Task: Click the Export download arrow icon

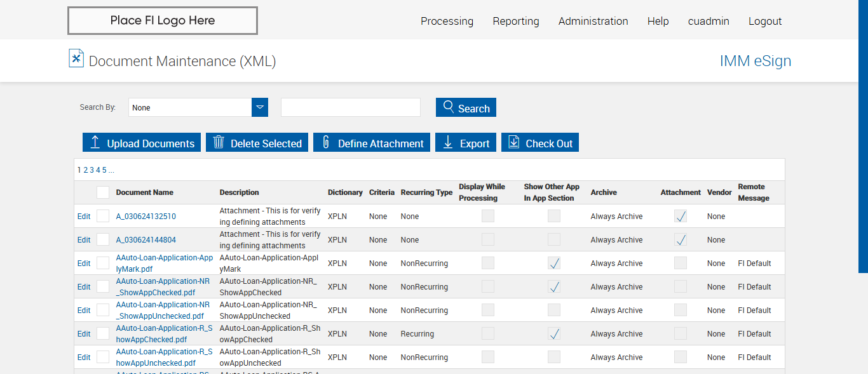Action: click(448, 142)
